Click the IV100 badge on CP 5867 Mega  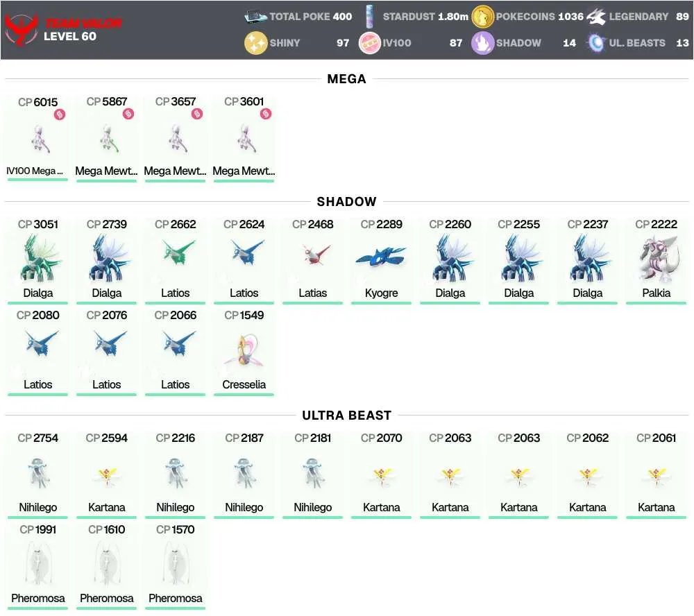[x=128, y=114]
